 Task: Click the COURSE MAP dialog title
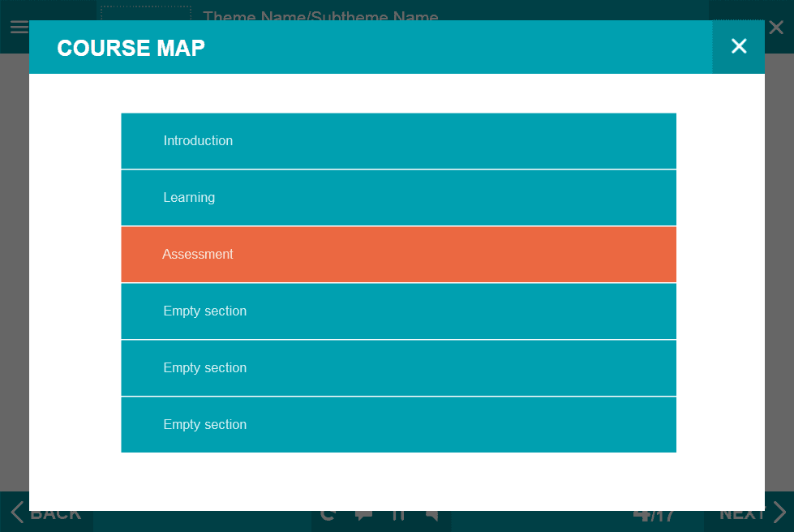coord(131,48)
